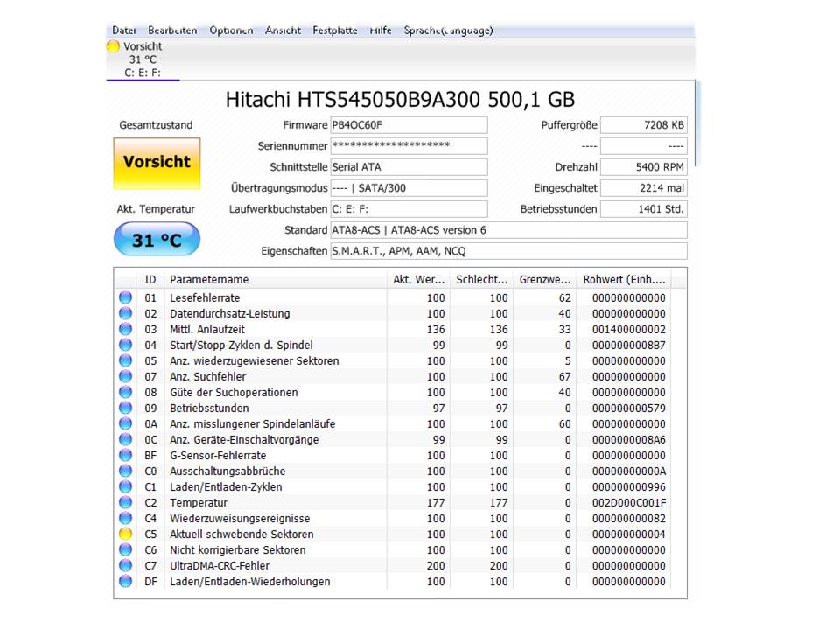Click the status icon for Wiederzuweisungsereignisse
The height and width of the screenshot is (630, 840).
click(x=125, y=518)
